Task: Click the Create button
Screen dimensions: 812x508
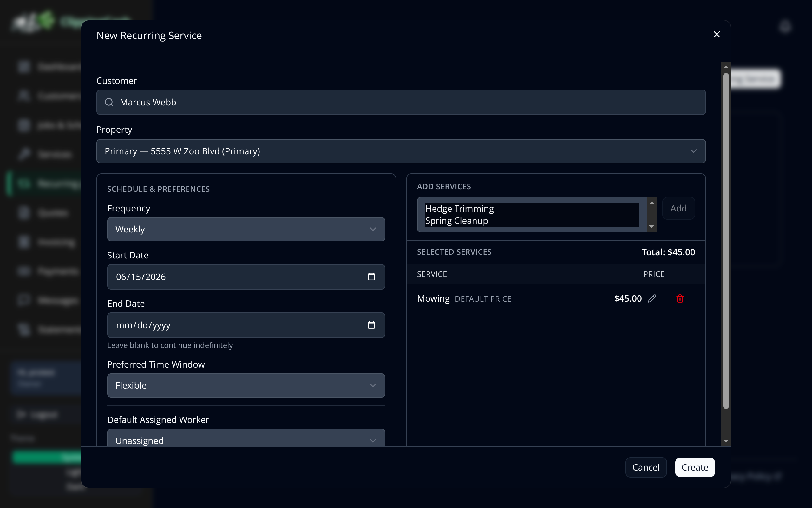Action: tap(695, 467)
